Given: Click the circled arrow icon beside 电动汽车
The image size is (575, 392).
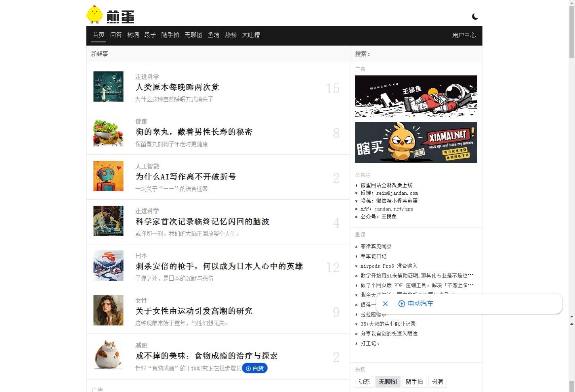Looking at the screenshot, I should click(x=401, y=304).
